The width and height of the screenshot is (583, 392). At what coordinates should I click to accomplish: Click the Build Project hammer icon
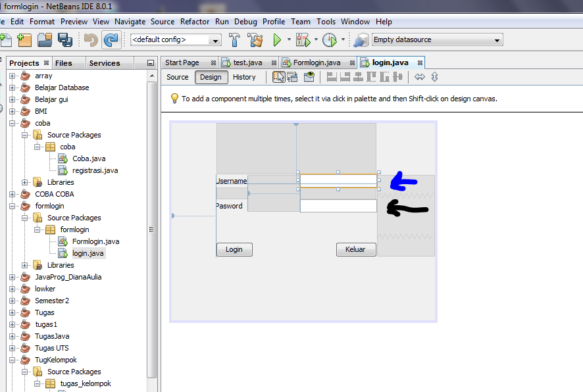tap(234, 39)
